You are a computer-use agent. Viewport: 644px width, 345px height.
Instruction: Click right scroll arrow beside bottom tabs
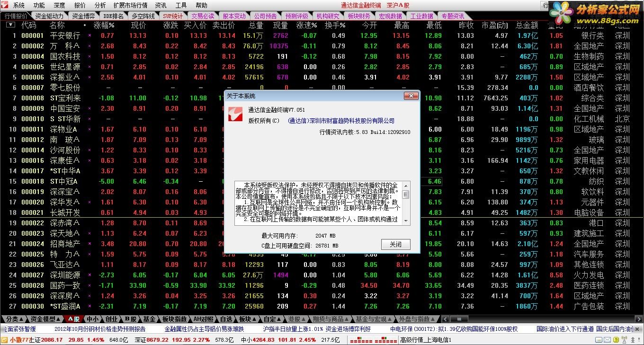pyautogui.click(x=640, y=319)
